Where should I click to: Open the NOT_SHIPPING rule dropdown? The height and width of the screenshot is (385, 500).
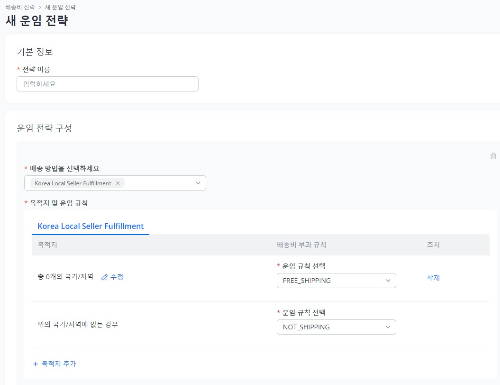point(336,327)
